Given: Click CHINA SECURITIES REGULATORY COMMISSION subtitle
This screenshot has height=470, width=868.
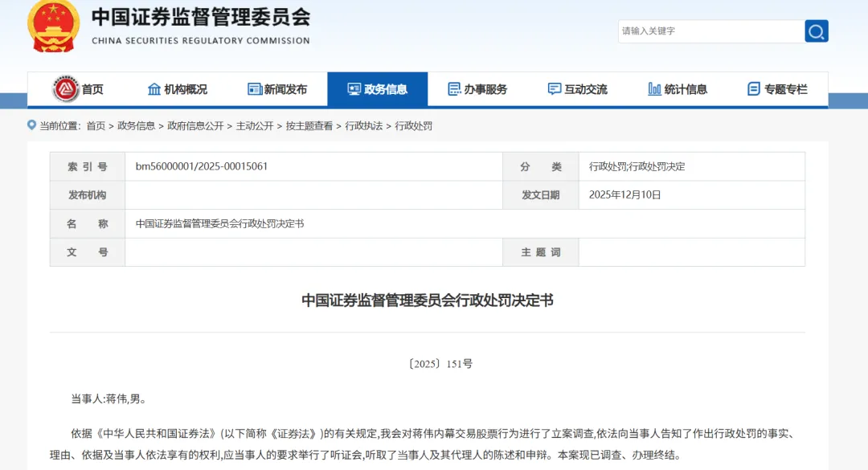Looking at the screenshot, I should pos(201,40).
